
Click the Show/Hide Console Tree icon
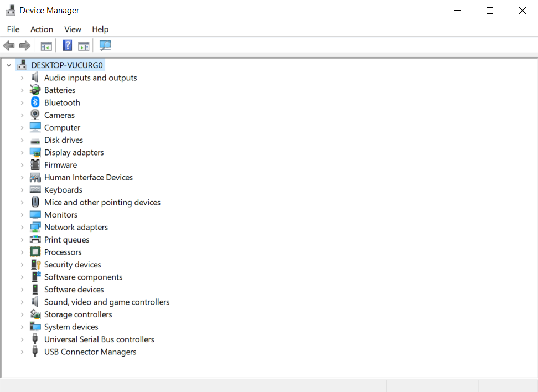(46, 45)
